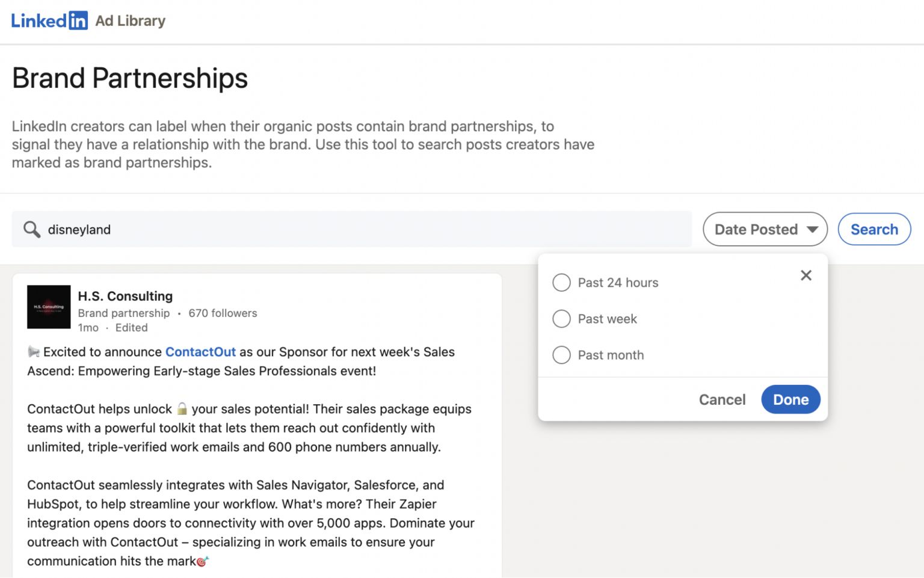Click the H.S. Consulting profile thumbnail

pyautogui.click(x=48, y=307)
